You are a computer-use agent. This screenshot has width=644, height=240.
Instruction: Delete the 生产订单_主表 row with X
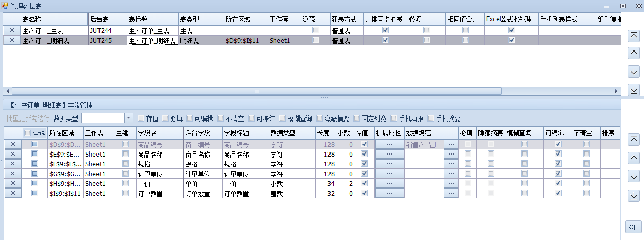pos(12,30)
